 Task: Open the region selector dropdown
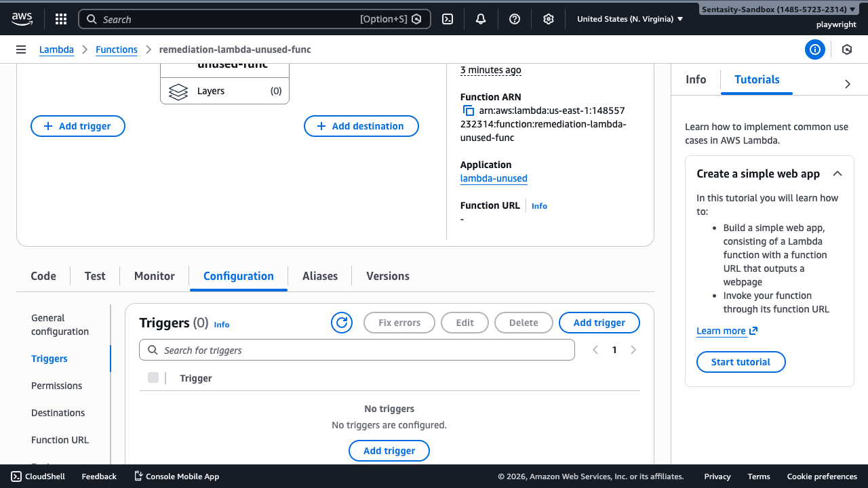tap(629, 19)
